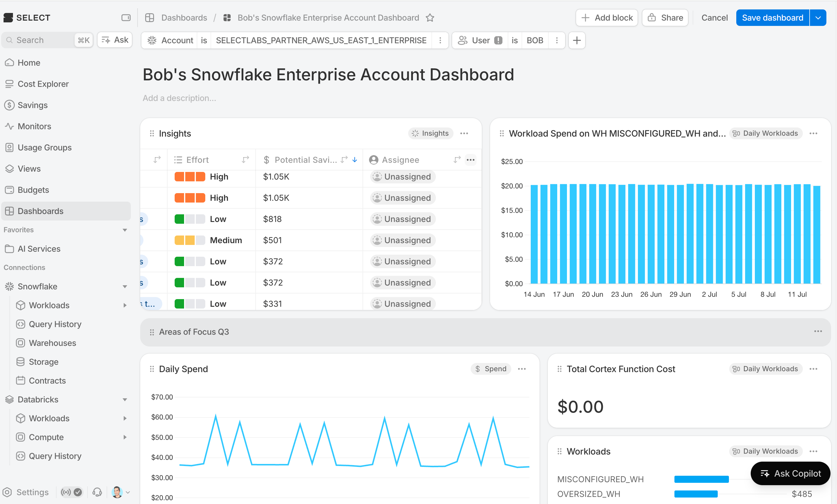
Task: Click Medium effort indicator for $501 row
Action: [190, 241]
